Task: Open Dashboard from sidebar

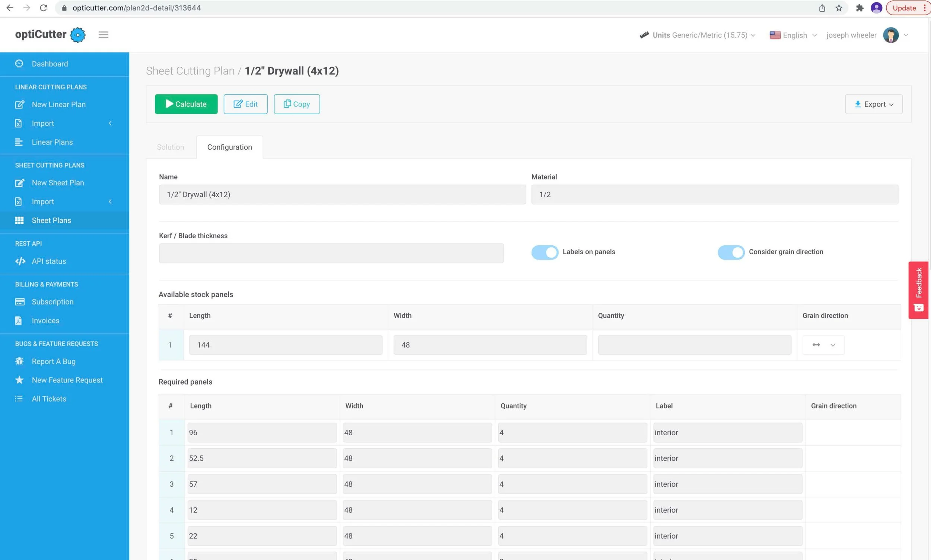Action: [x=50, y=64]
